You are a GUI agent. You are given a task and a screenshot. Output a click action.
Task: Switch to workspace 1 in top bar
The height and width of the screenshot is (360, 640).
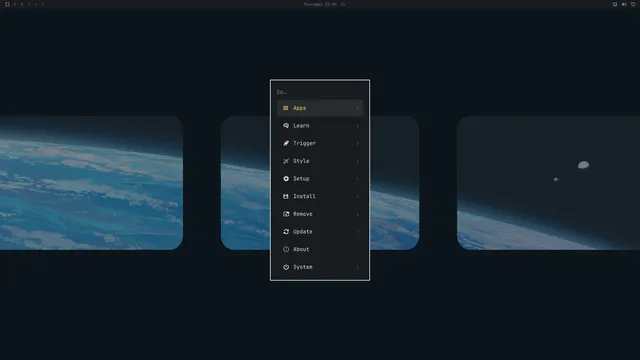click(15, 4)
